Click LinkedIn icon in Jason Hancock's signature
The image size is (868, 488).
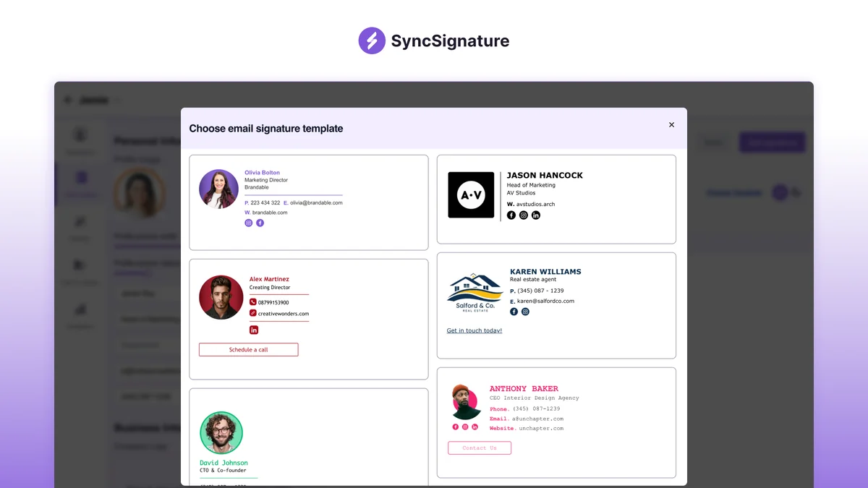[x=535, y=215]
